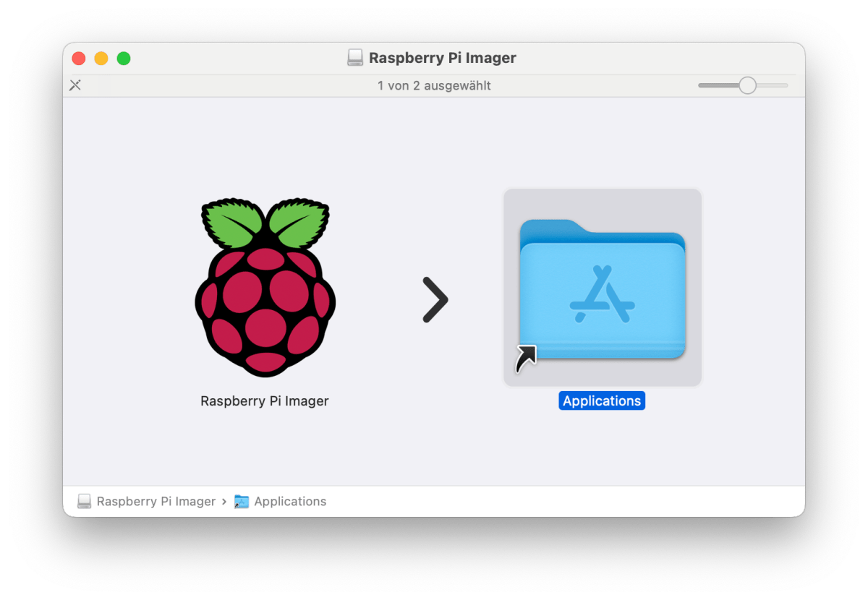
Task: Select the Raspberry Pi Imager app icon
Action: point(265,288)
